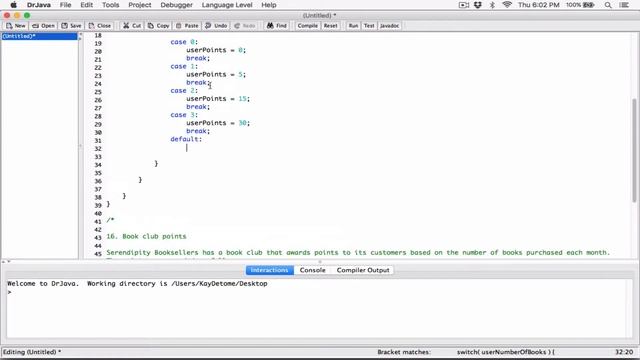Open the DrJava application menu
The image size is (640, 360).
coord(38,5)
